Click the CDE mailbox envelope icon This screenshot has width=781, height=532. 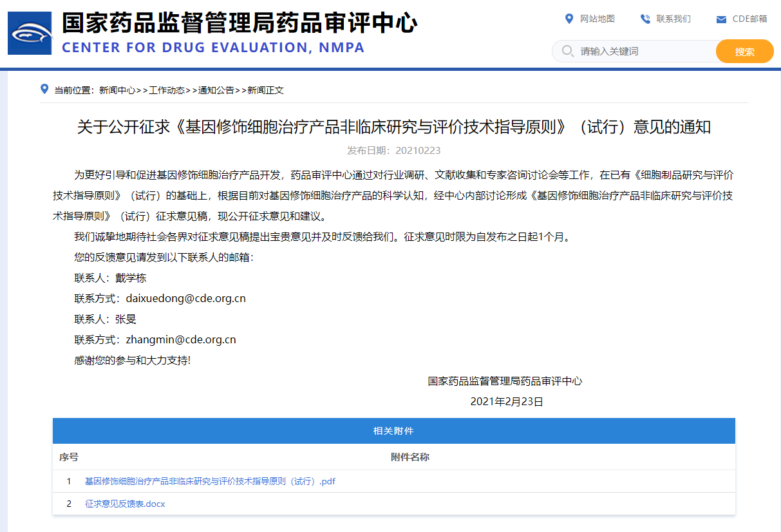coord(721,19)
